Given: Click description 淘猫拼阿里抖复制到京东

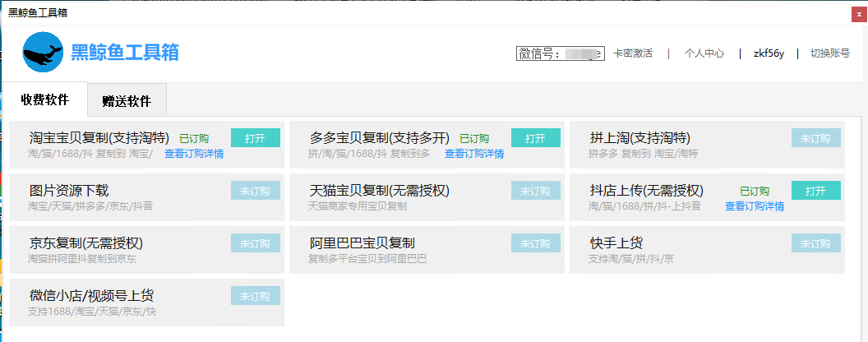Looking at the screenshot, I should click(x=82, y=259).
